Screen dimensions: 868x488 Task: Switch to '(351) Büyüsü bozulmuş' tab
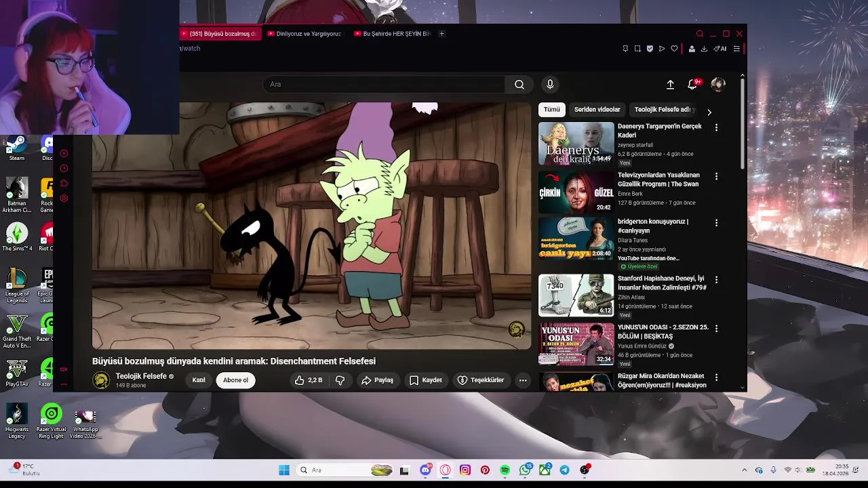219,34
